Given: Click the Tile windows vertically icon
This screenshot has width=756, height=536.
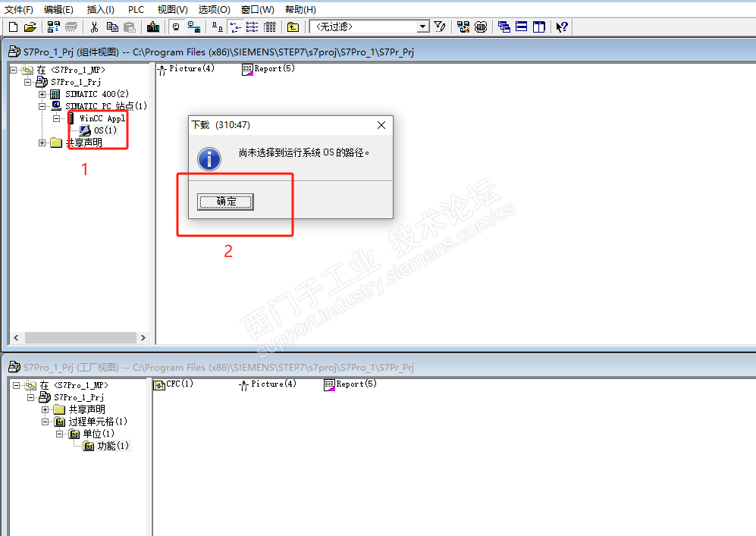Looking at the screenshot, I should tap(538, 27).
